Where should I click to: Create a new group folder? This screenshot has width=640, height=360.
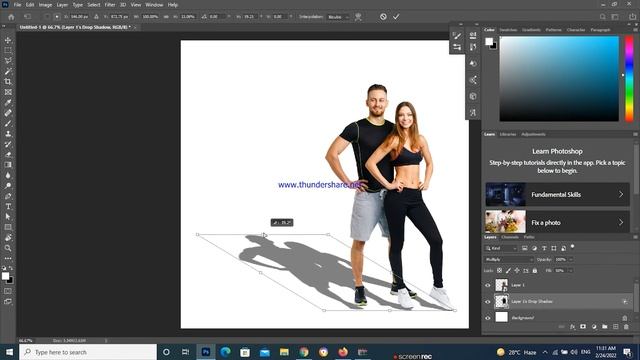(604, 327)
